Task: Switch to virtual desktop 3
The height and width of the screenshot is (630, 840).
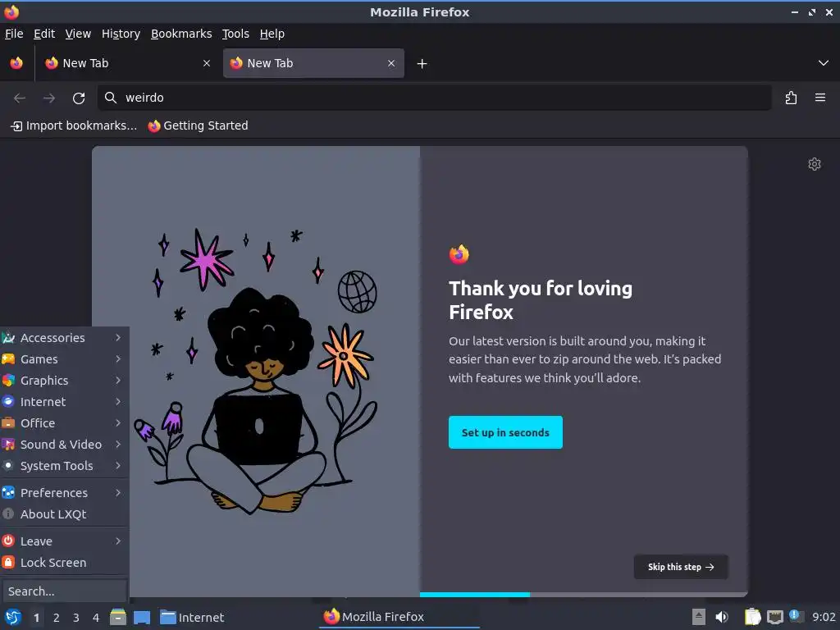Action: tap(76, 618)
